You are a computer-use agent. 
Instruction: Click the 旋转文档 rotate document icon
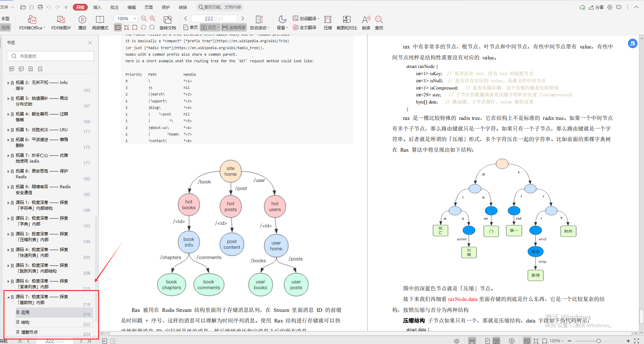(x=167, y=19)
